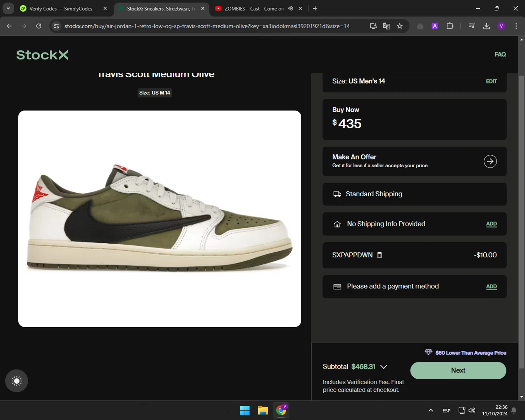The image size is (525, 420).
Task: Switch to the Verify Codes SimplyCodes tab
Action: coord(61,8)
